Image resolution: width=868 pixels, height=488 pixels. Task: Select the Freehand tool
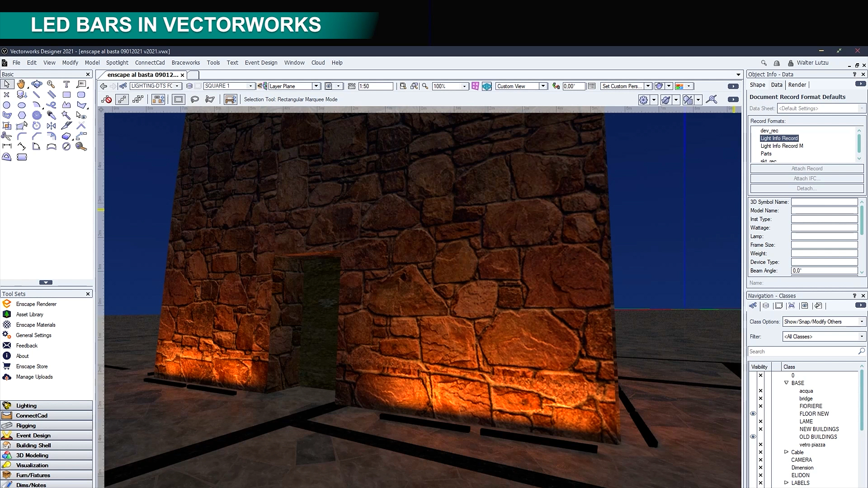click(51, 105)
